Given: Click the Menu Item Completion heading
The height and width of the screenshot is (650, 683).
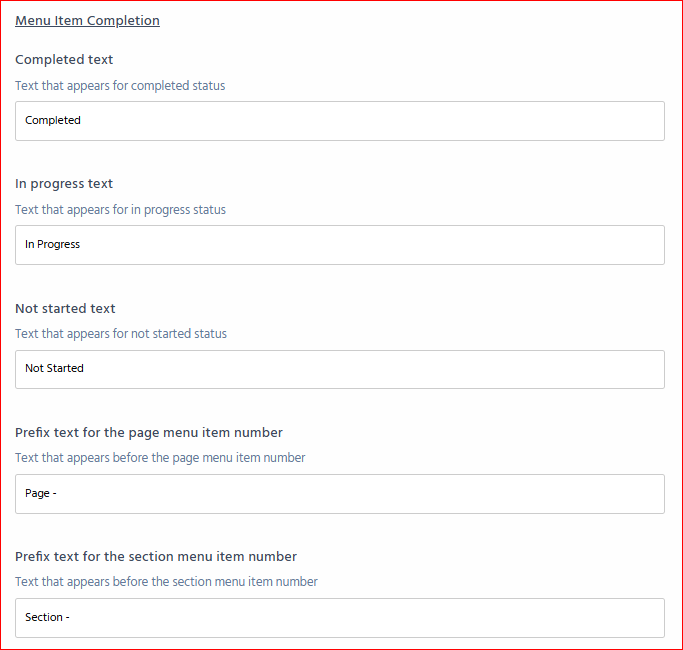Looking at the screenshot, I should tap(87, 20).
